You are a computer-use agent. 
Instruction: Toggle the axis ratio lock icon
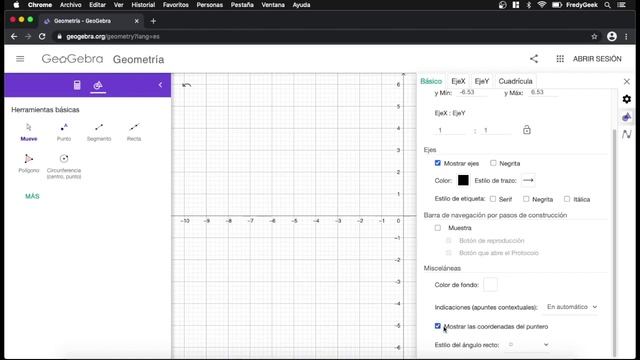(527, 130)
